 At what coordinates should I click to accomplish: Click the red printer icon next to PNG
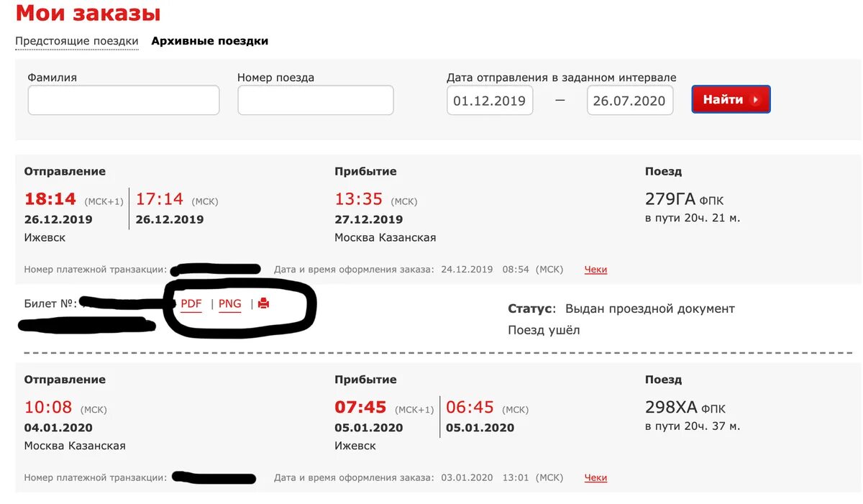click(x=263, y=303)
